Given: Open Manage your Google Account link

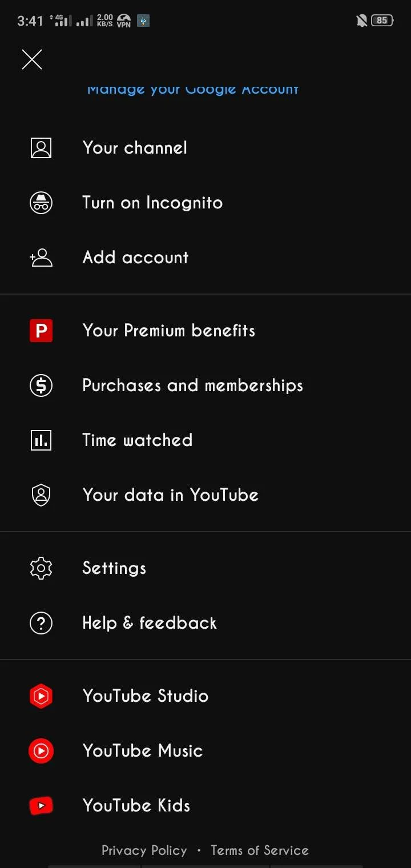Looking at the screenshot, I should click(193, 89).
